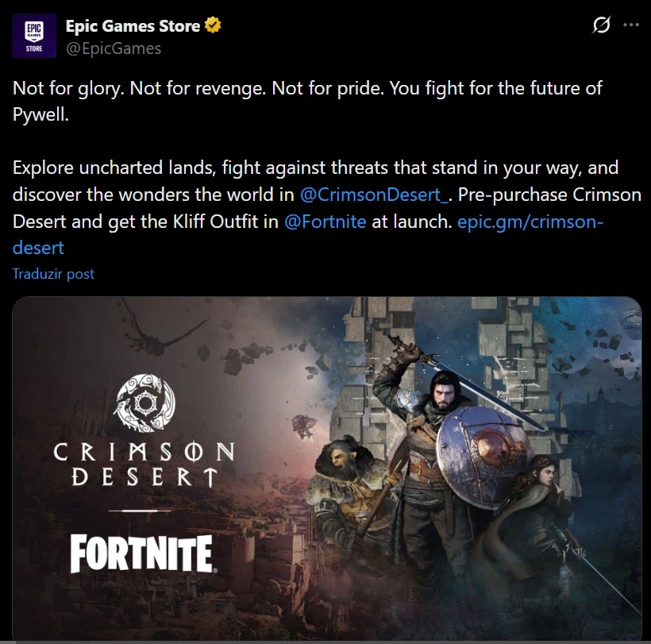Click the "Explore uncharted lands" paragraph
The height and width of the screenshot is (644, 651).
click(327, 207)
